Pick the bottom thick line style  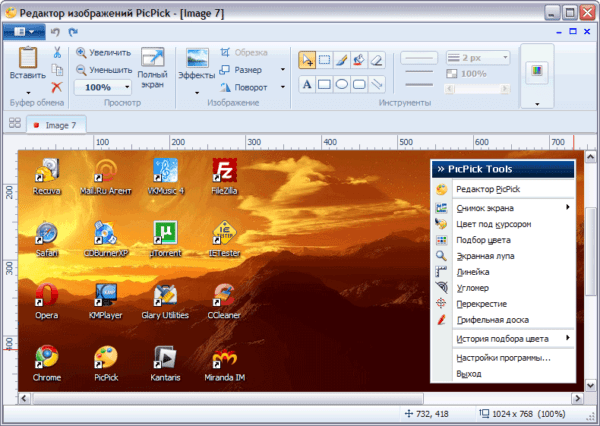tap(419, 85)
